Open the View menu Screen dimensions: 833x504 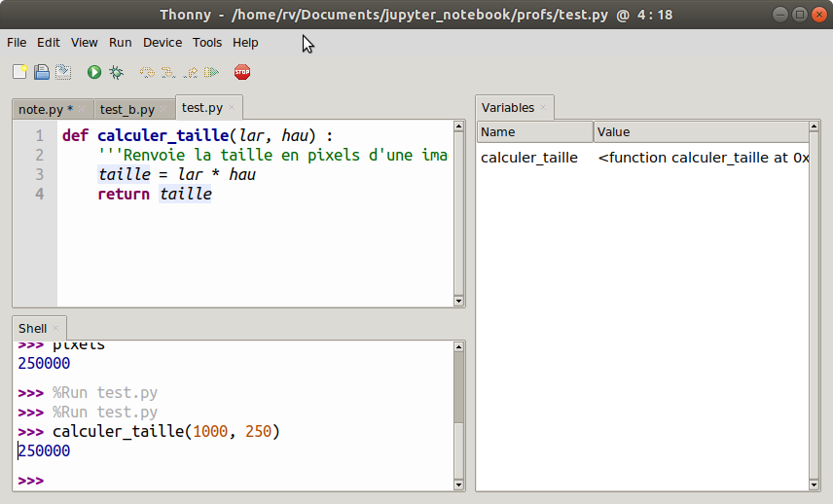tap(84, 43)
